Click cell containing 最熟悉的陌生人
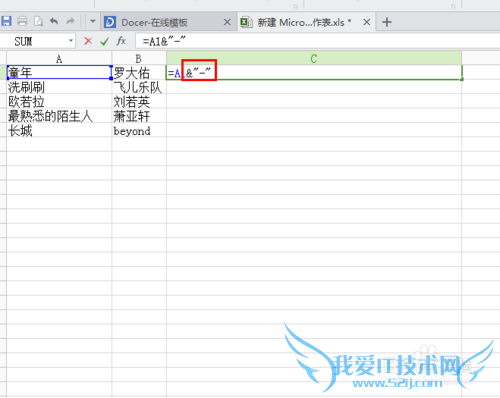500x398 pixels. coord(59,116)
